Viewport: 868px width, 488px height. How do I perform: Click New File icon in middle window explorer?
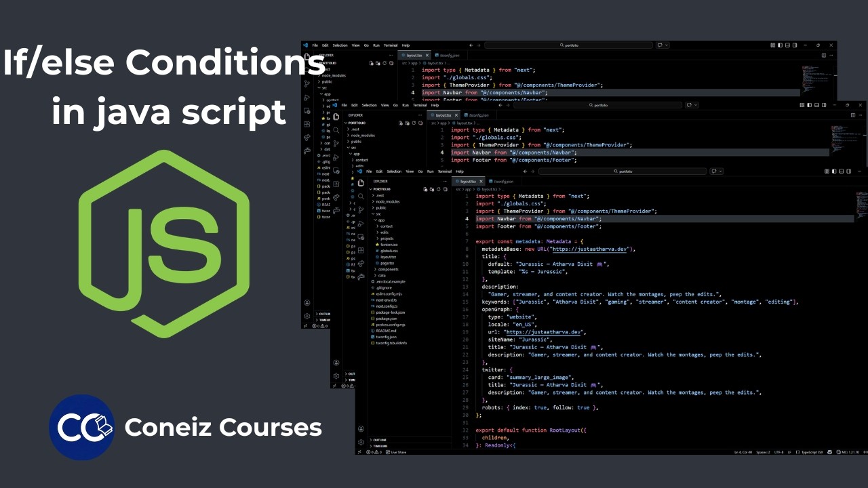tap(400, 123)
